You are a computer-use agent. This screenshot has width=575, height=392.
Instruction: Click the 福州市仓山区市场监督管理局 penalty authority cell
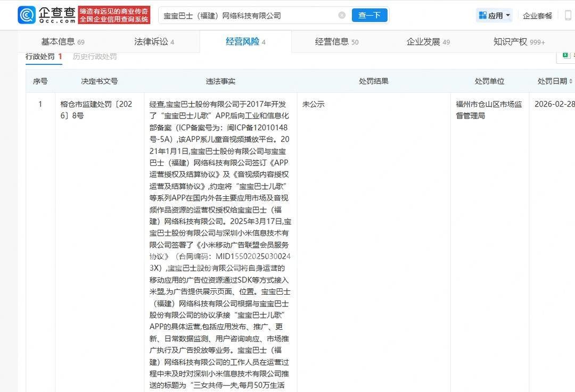point(489,110)
